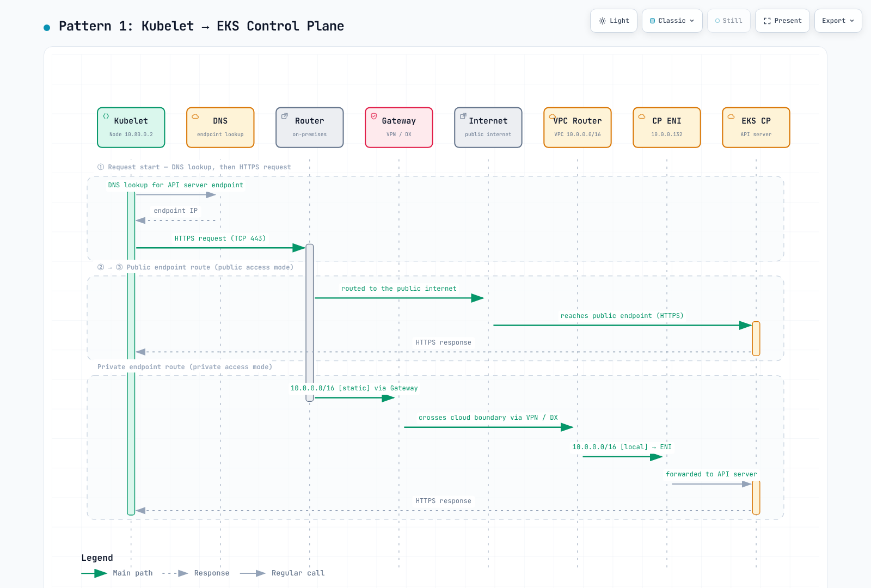This screenshot has width=871, height=588.
Task: Click the cloud icon on DNS node
Action: tap(195, 116)
